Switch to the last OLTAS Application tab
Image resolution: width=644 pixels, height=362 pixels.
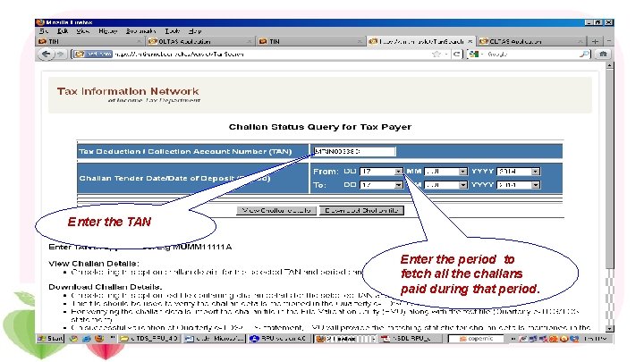pyautogui.click(x=531, y=41)
